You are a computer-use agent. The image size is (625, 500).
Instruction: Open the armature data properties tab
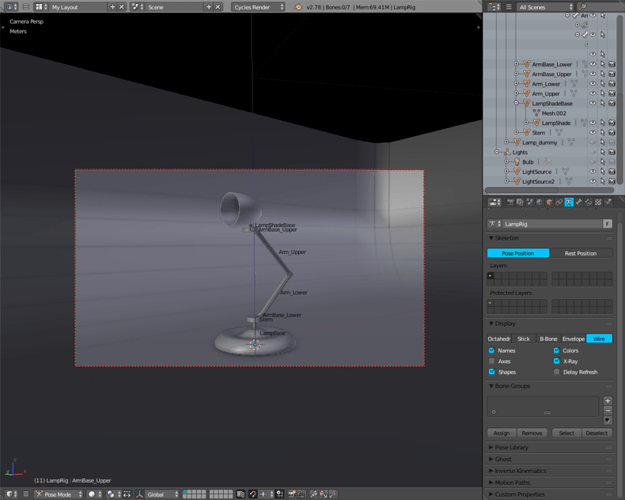click(x=568, y=202)
